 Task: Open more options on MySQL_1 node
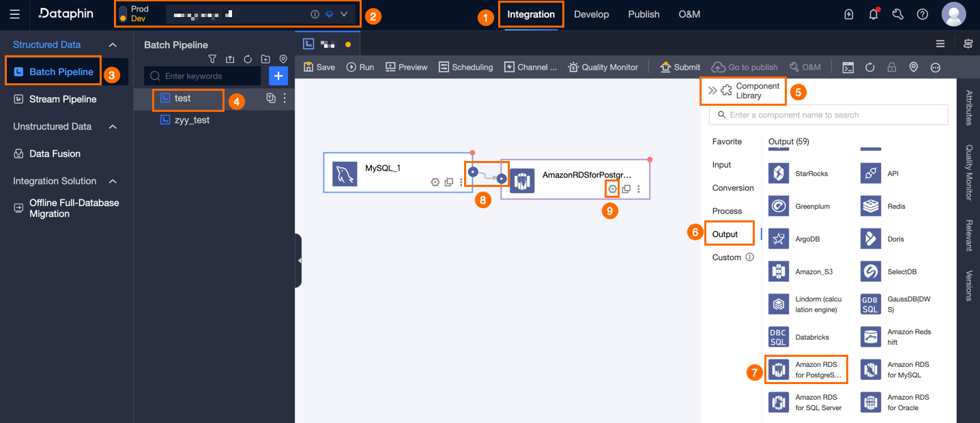point(462,182)
